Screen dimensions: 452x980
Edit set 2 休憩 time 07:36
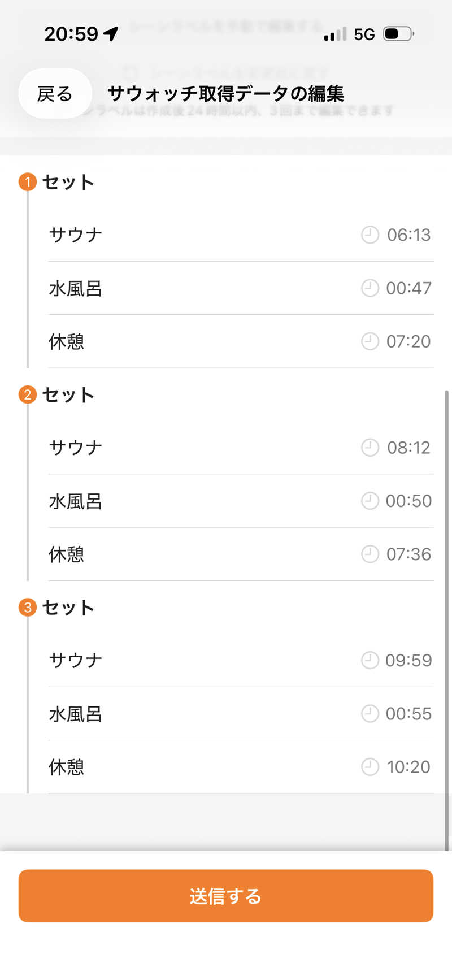408,554
